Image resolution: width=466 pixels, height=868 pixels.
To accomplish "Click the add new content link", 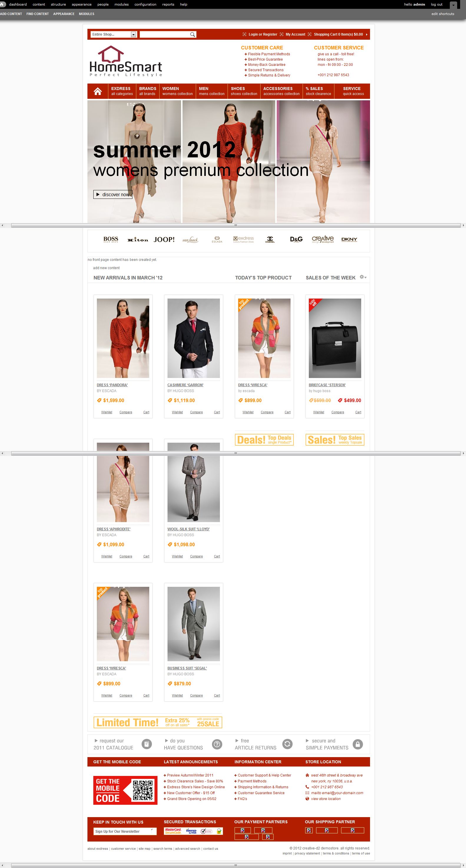I will coord(106,268).
